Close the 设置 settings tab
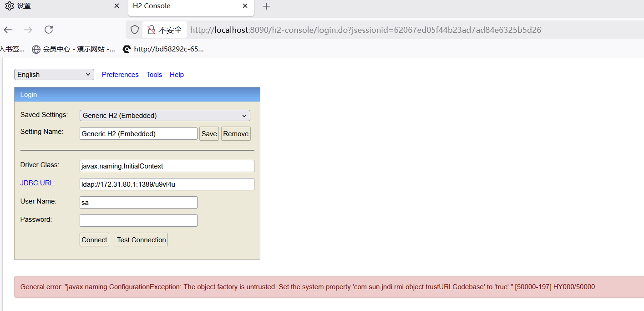The image size is (644, 311). [117, 6]
